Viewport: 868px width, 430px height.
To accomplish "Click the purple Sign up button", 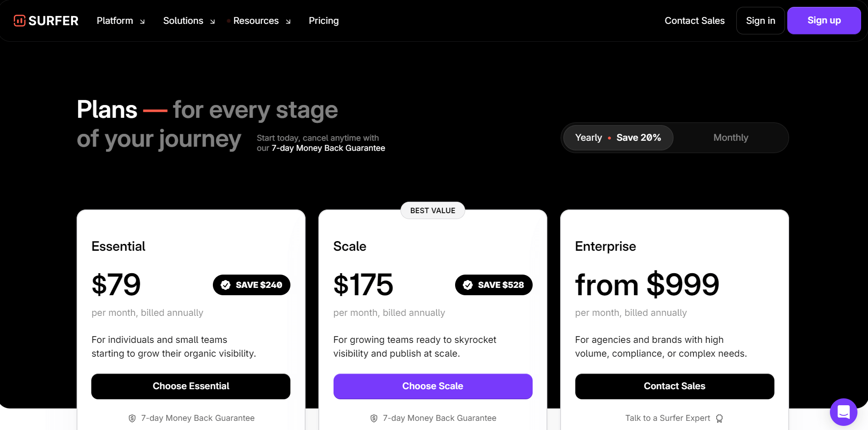I will pos(823,21).
